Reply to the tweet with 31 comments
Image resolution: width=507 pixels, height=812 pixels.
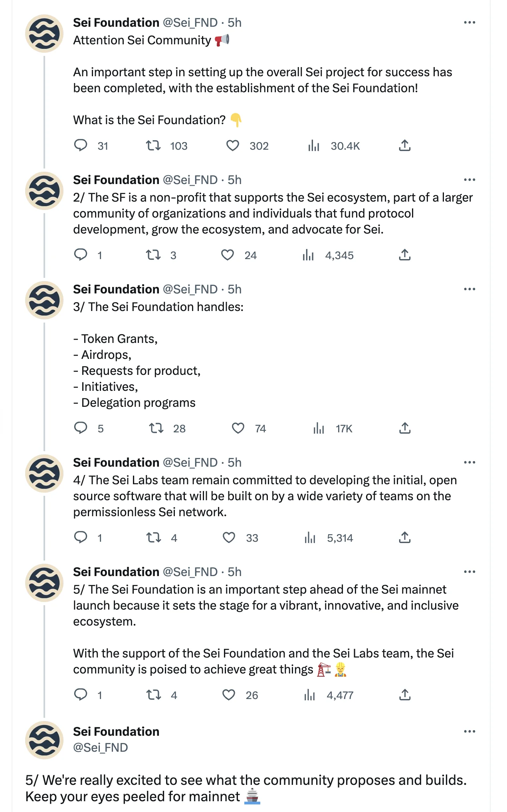coord(81,145)
